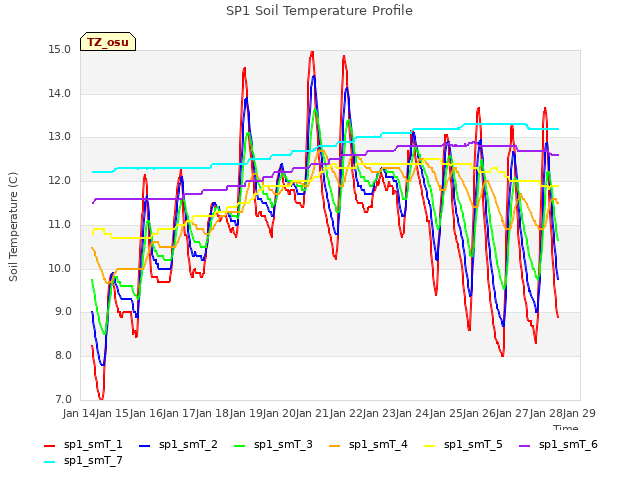Click the Jan 29 x-axis tick label
640x480 pixels.
[x=579, y=413]
